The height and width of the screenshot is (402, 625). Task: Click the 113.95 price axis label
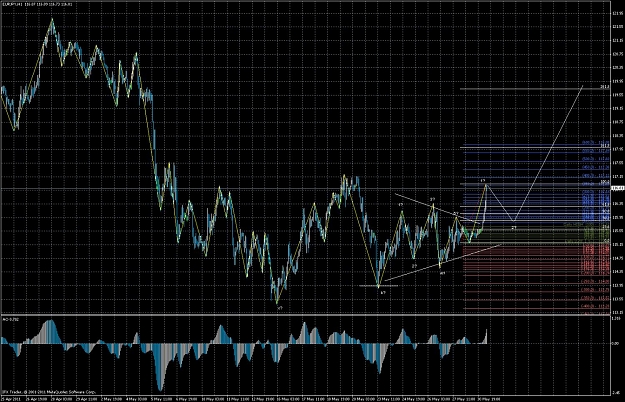617,285
